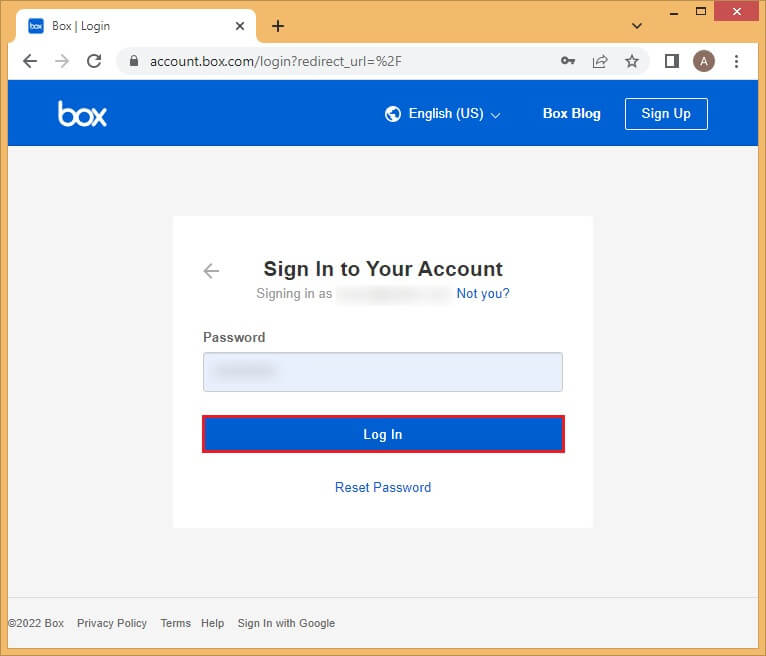The height and width of the screenshot is (656, 766).
Task: Click the browser forward arrow
Action: click(62, 61)
